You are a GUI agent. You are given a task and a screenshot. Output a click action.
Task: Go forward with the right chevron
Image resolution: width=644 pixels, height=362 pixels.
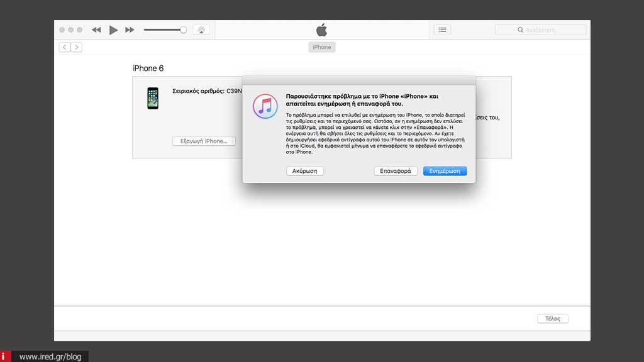point(76,47)
